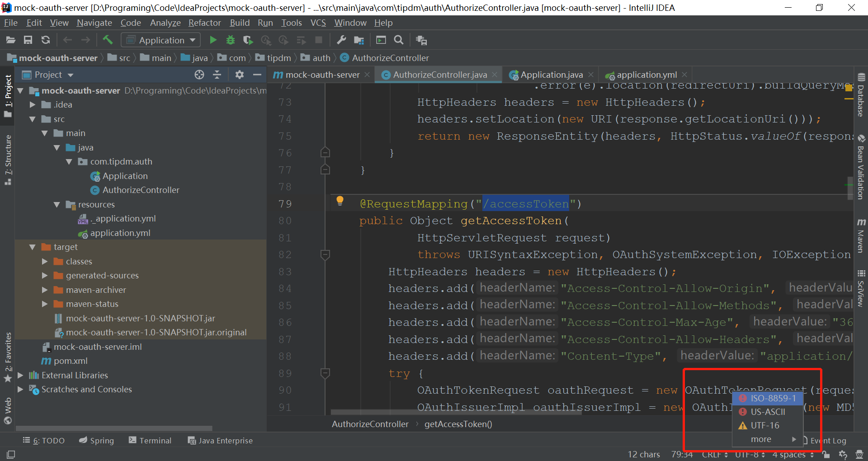The height and width of the screenshot is (461, 868).
Task: Open the more encodings submenu
Action: pos(768,439)
